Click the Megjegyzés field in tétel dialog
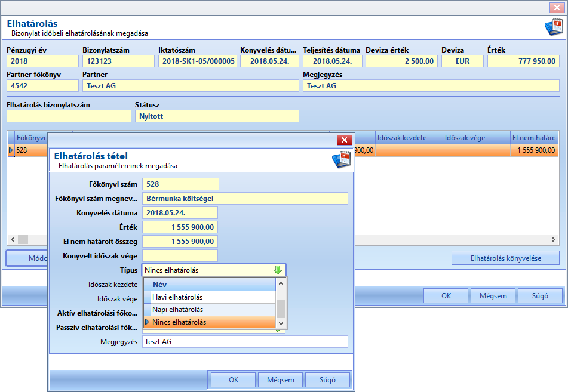Image resolution: width=568 pixels, height=392 pixels. pos(245,342)
